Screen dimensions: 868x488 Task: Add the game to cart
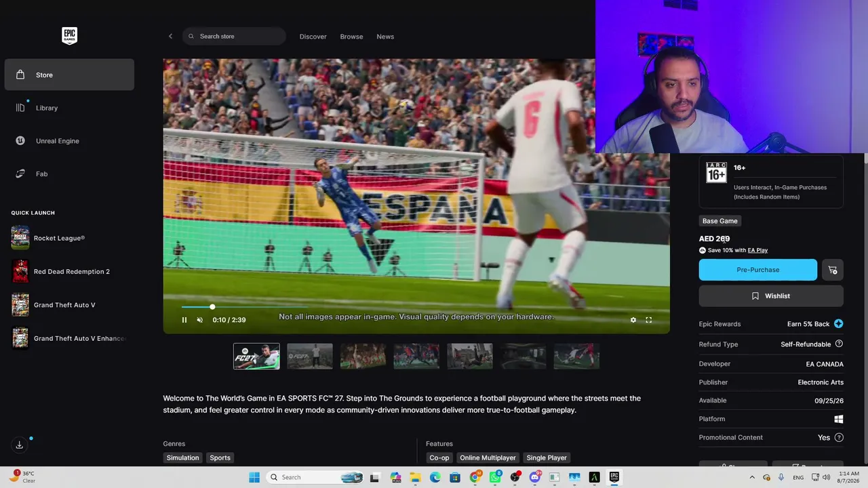pyautogui.click(x=833, y=270)
